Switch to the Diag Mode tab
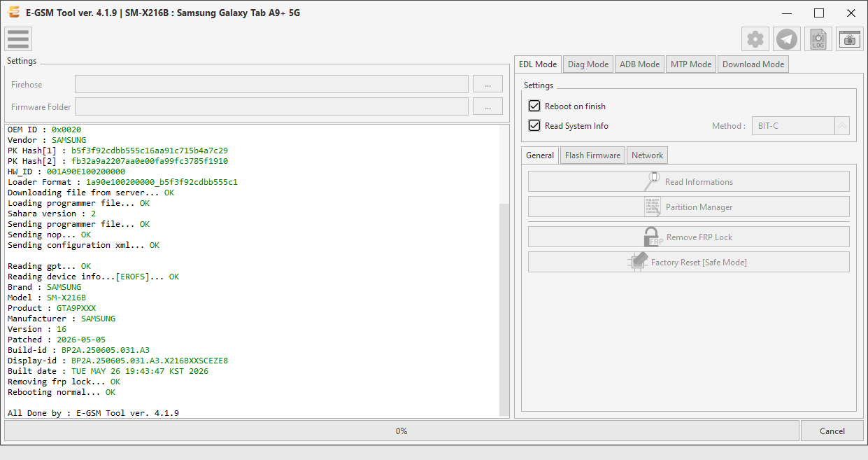This screenshot has width=868, height=460. pos(588,64)
